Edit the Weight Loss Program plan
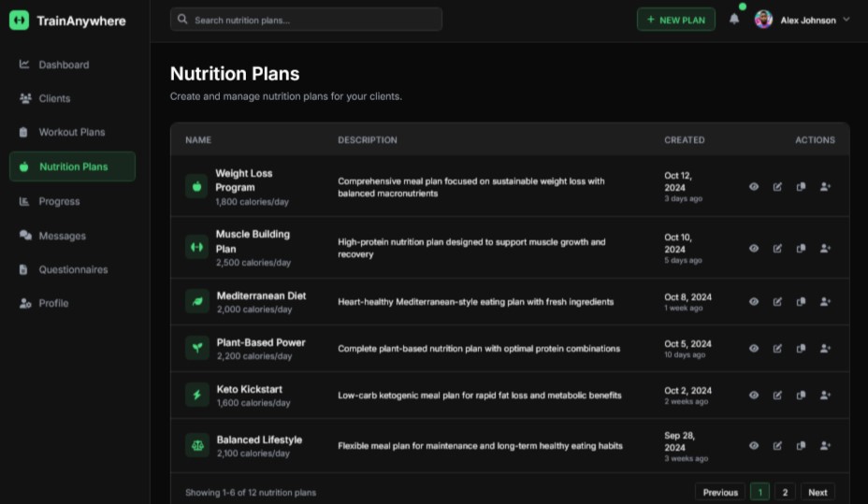This screenshot has width=868, height=504. tap(777, 187)
